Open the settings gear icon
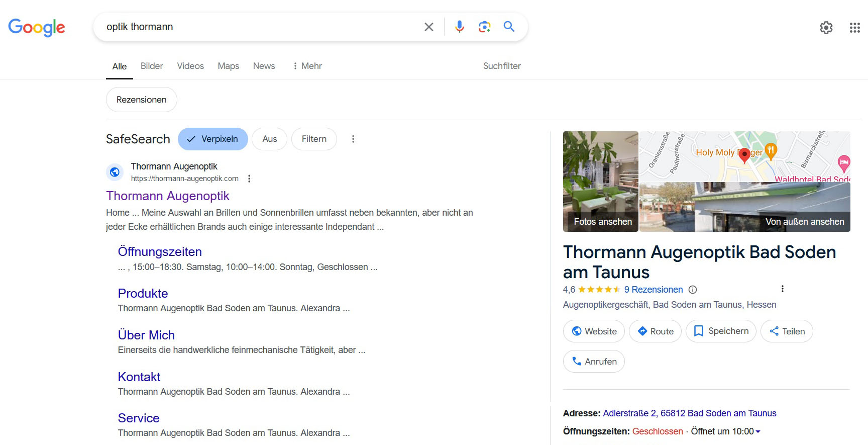The width and height of the screenshot is (868, 445). (826, 28)
